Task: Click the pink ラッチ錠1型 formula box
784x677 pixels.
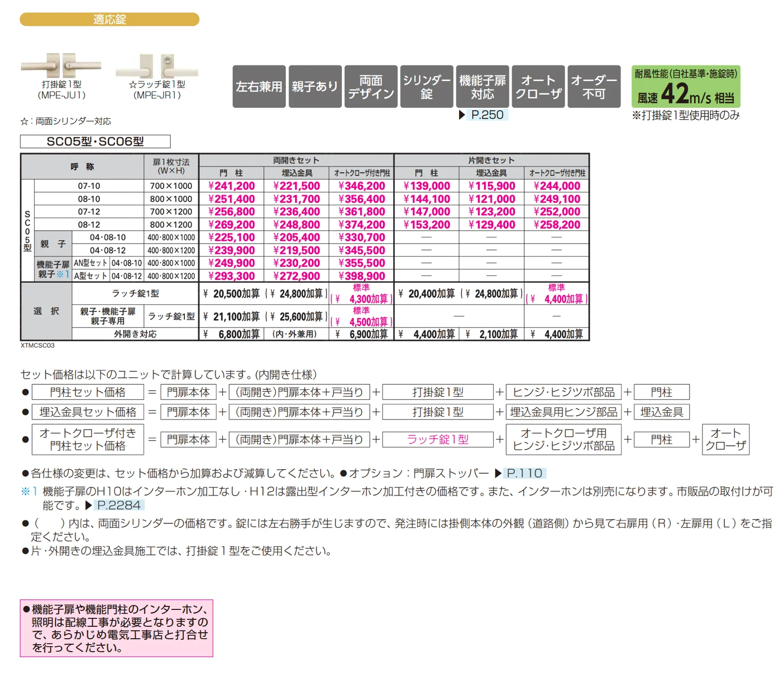Action: (x=438, y=439)
